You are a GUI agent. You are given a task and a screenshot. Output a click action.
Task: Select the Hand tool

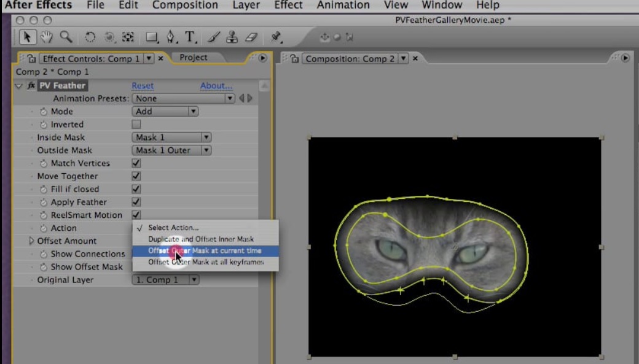pyautogui.click(x=47, y=37)
